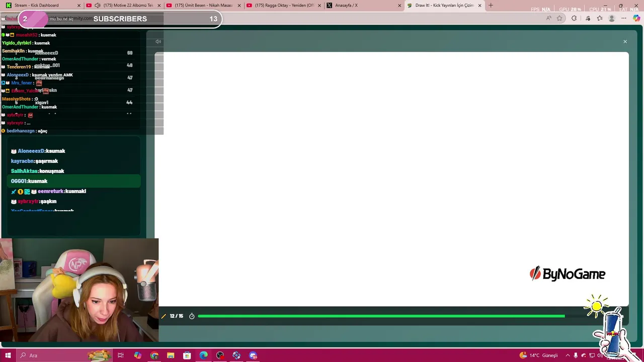Open the Favorites list icon
This screenshot has width=644, height=362.
(x=600, y=19)
